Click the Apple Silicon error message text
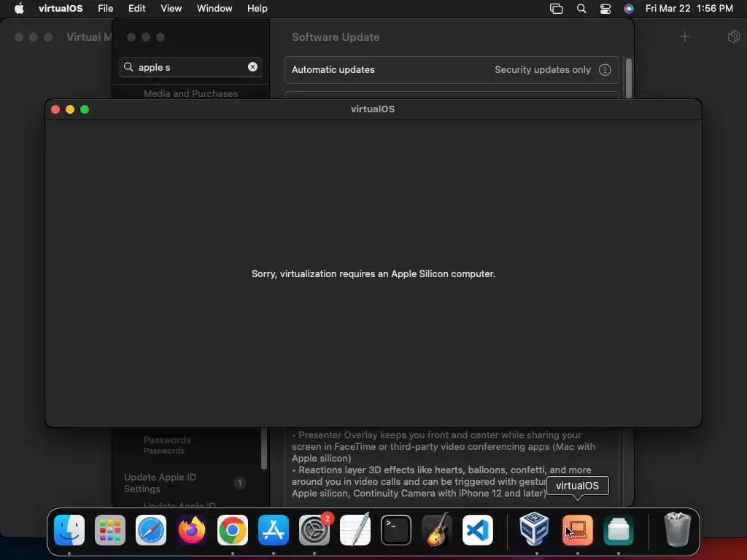 pyautogui.click(x=373, y=274)
